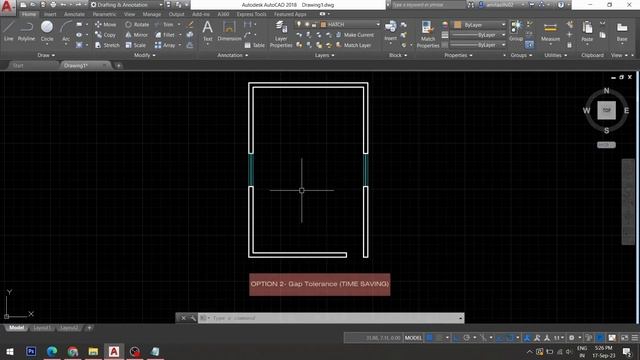Open Layer Properties manager
Image resolution: width=640 pixels, height=360 pixels.
coord(281,35)
